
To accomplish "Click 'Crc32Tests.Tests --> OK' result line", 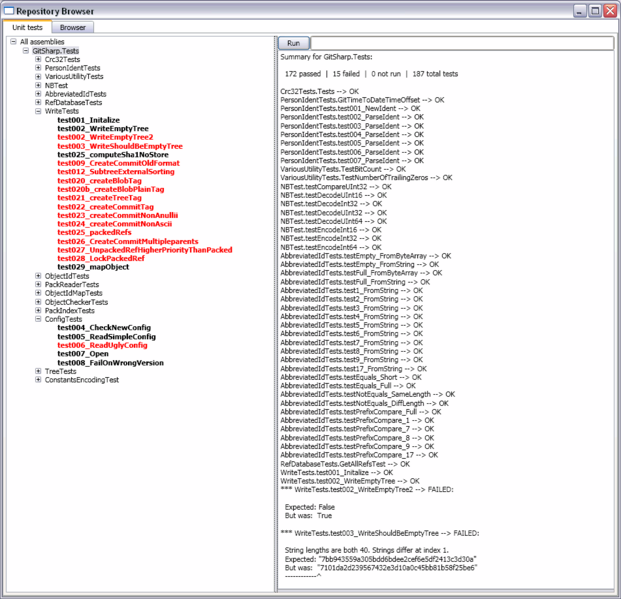I will 319,92.
